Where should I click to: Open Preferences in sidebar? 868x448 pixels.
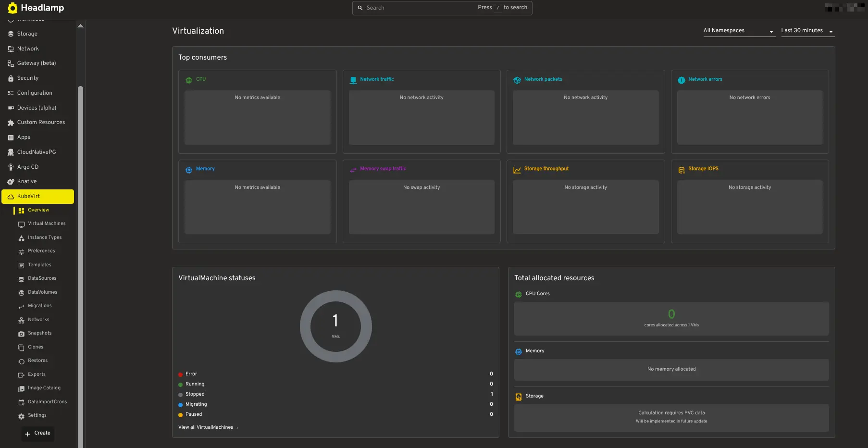[x=41, y=251]
